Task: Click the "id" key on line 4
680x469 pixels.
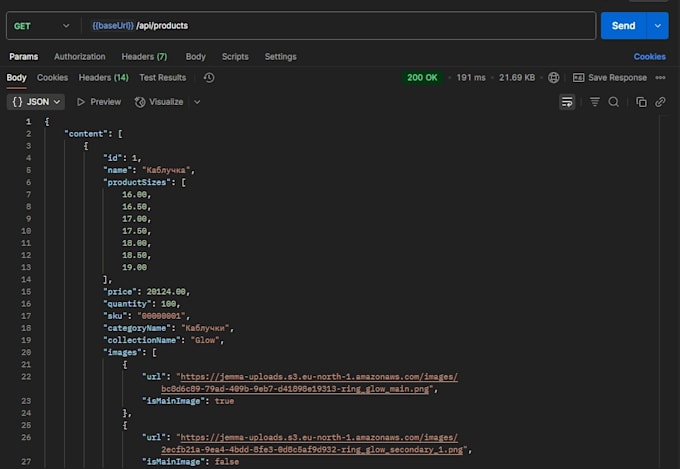Action: (x=112, y=158)
